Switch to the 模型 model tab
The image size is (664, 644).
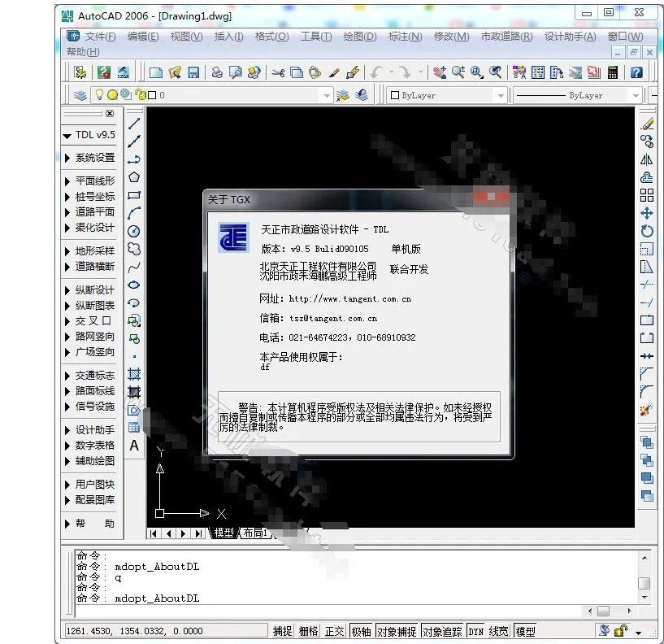[x=224, y=533]
